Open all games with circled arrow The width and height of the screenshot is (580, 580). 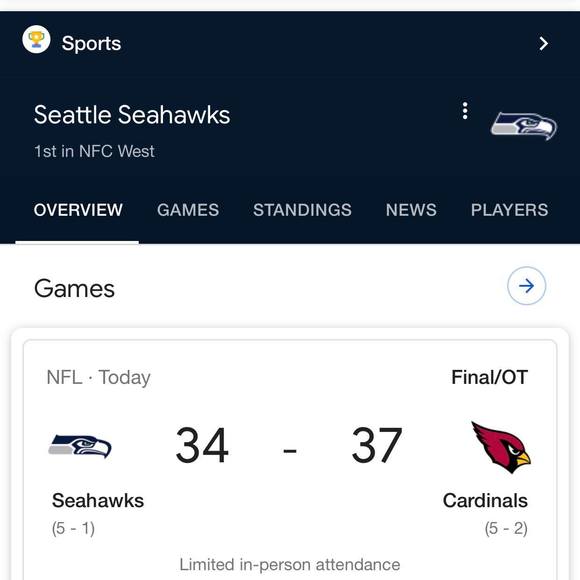click(x=526, y=286)
